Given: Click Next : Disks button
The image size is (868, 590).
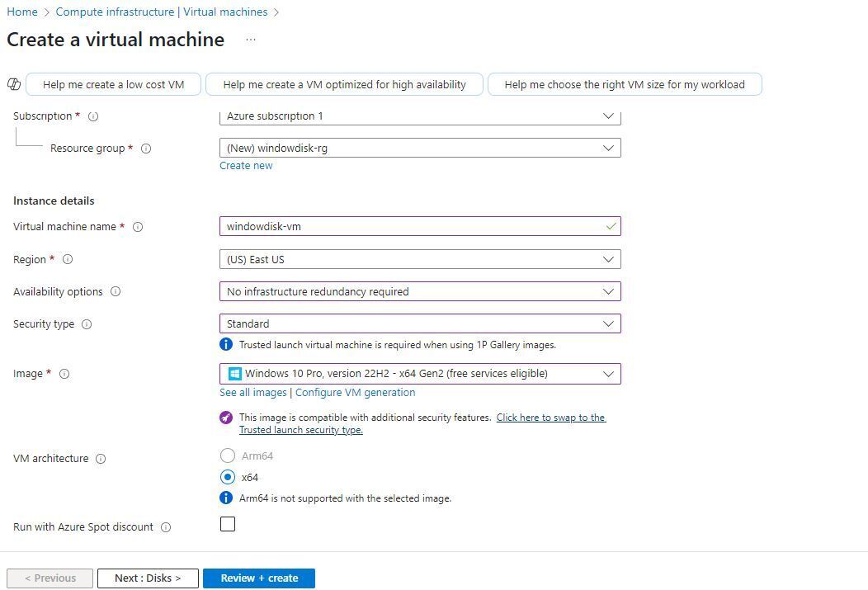Looking at the screenshot, I should 148,578.
